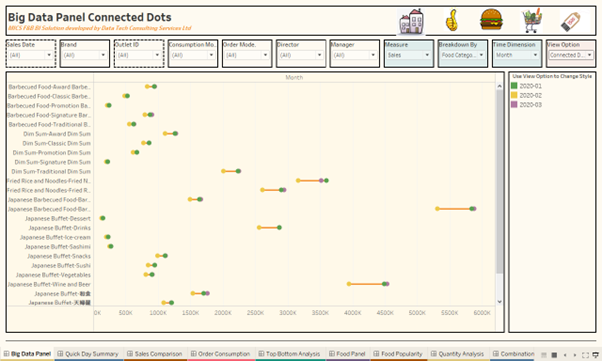The width and height of the screenshot is (602, 361).
Task: Expand the View Option dropdown
Action: coord(571,55)
